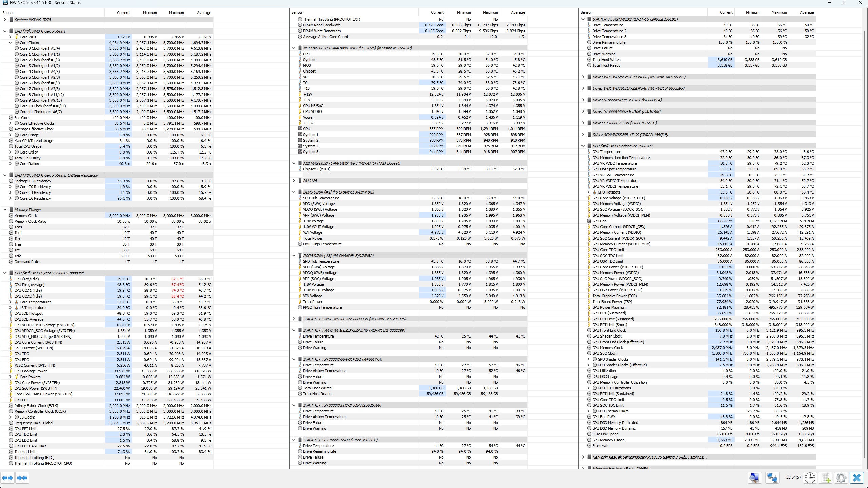Expand the Network RealTek RTL8125 group
Viewport: 868px width, 488px height.
[583, 457]
